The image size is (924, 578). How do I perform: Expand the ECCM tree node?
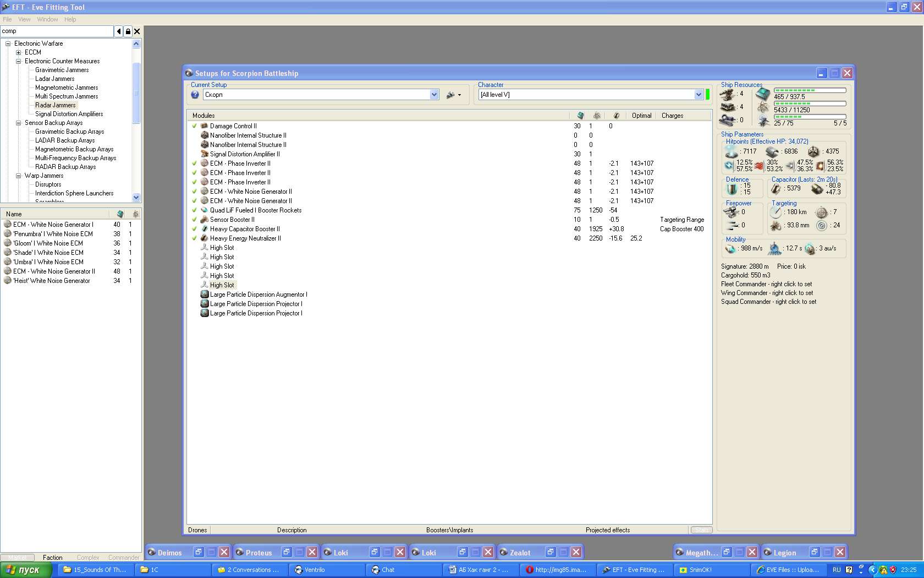pos(19,52)
